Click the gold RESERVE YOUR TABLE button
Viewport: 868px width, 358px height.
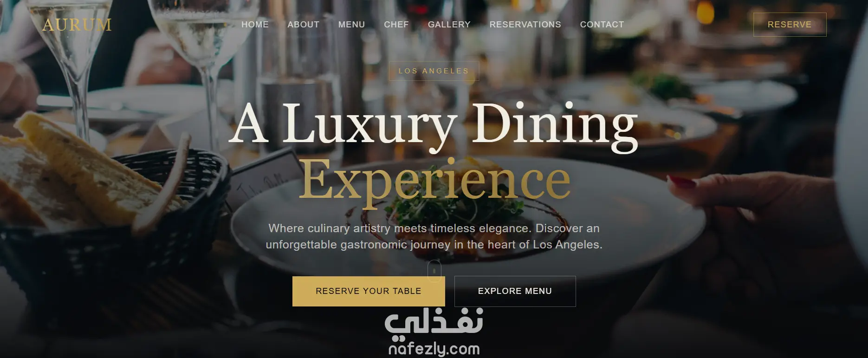(369, 291)
